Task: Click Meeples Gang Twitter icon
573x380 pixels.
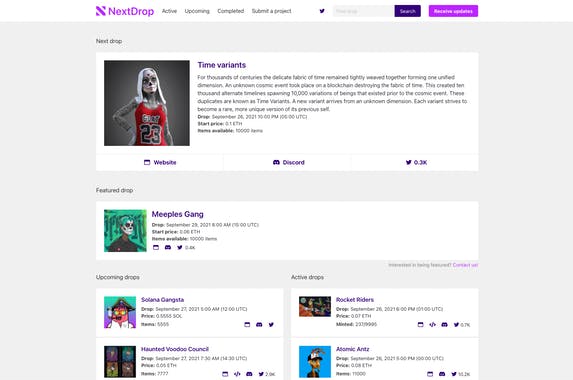Action: (179, 247)
